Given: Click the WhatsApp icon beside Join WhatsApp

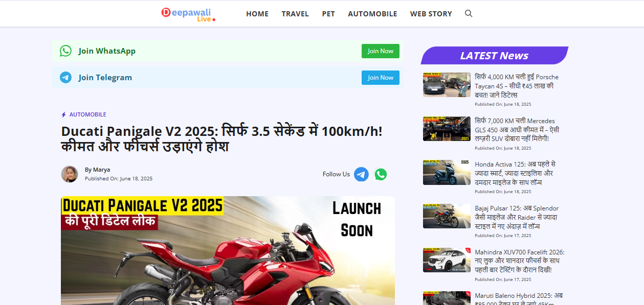Looking at the screenshot, I should pyautogui.click(x=65, y=51).
